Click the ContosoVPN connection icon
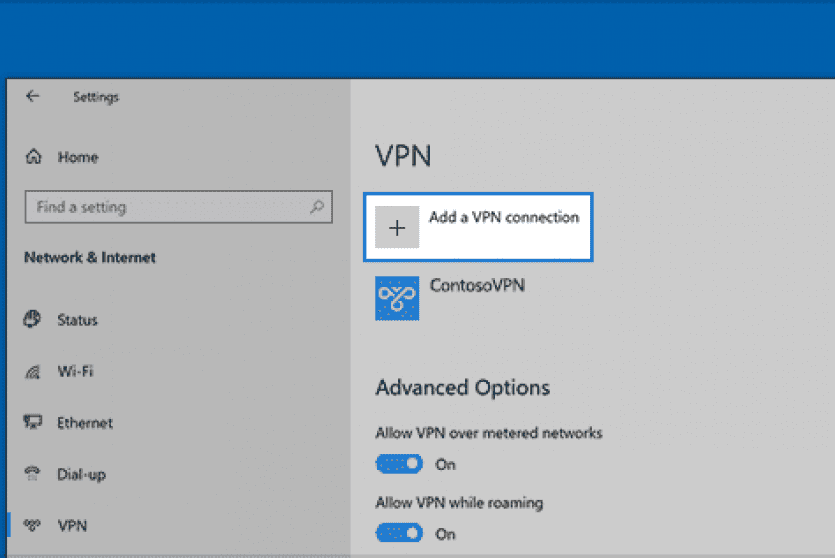835x558 pixels. point(397,298)
